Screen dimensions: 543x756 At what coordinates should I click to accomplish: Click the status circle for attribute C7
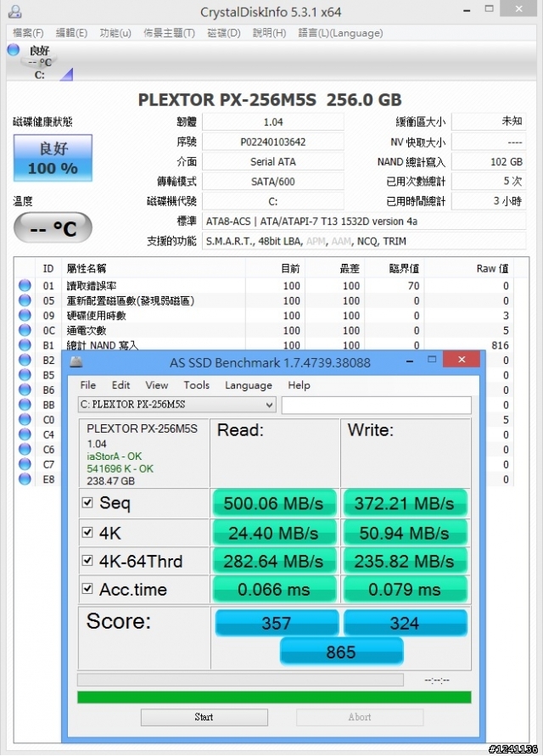25,464
